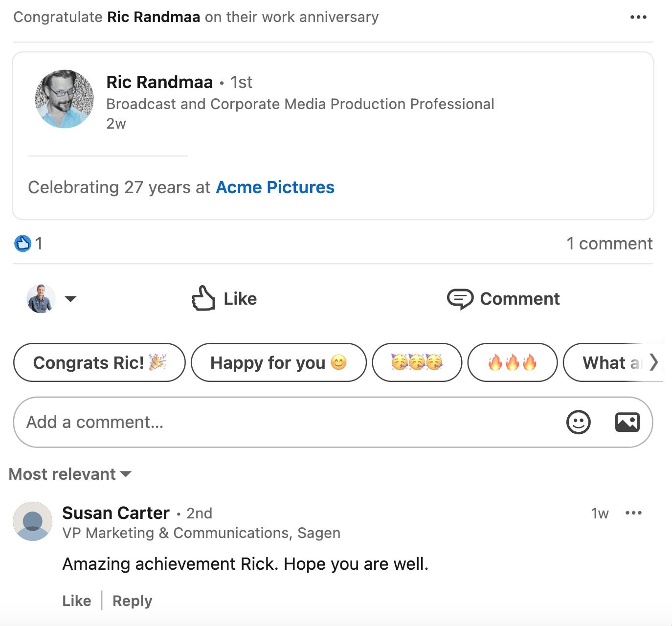This screenshot has width=672, height=626.
Task: Click the thumbs-up Like button
Action: click(x=224, y=298)
